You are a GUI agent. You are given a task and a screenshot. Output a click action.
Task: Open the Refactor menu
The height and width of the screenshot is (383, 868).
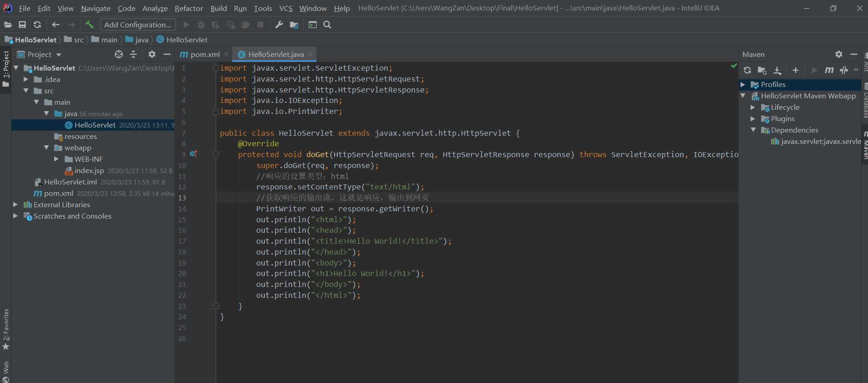click(188, 8)
